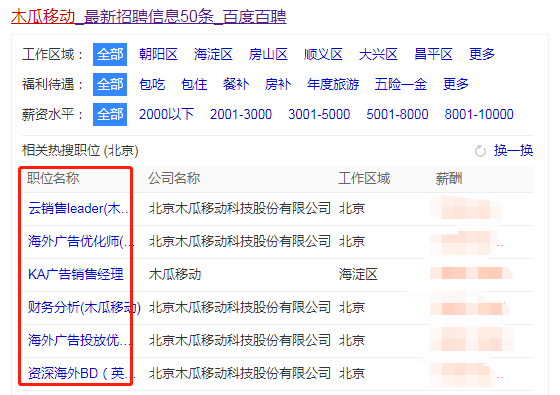Filter work area by 顺义区

point(323,54)
